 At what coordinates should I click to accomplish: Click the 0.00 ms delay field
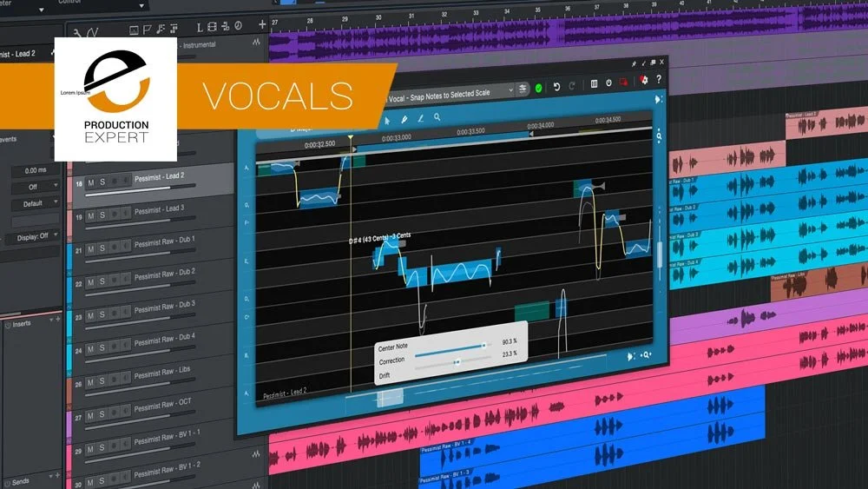(36, 170)
